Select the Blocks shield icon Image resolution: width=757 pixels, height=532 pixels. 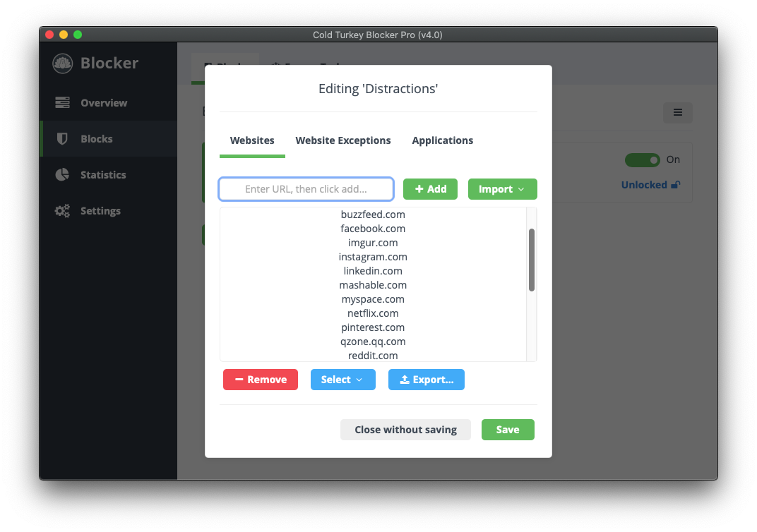pos(62,139)
